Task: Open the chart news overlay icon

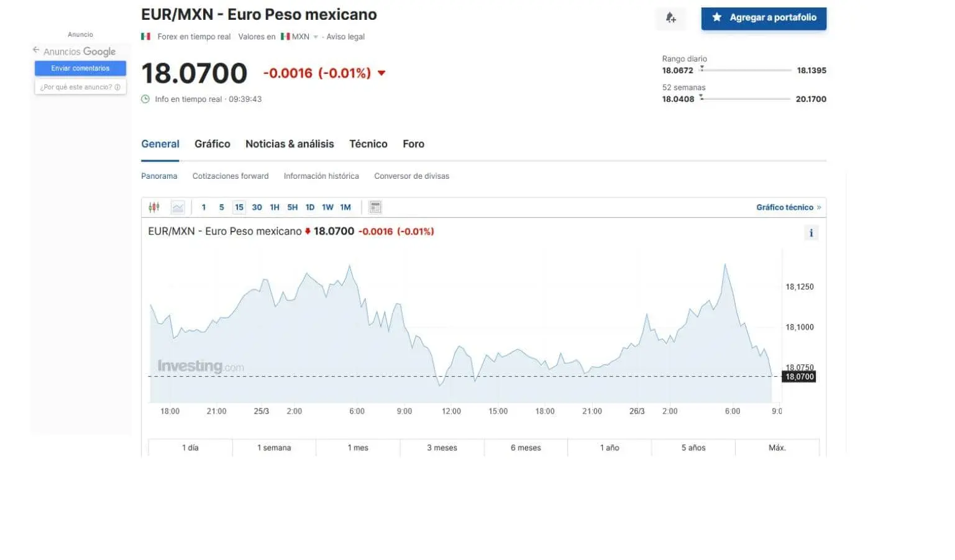Action: click(375, 207)
